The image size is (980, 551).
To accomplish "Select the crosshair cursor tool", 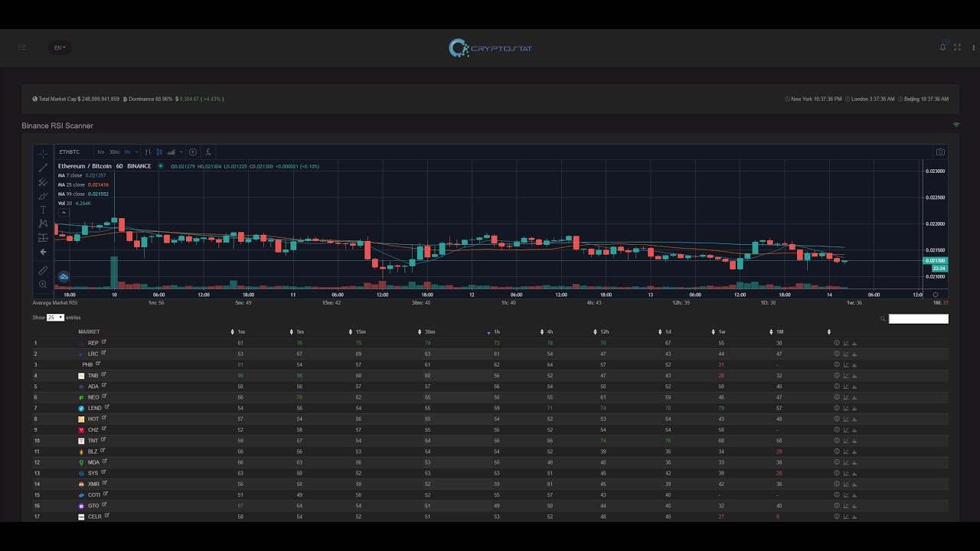I will point(43,154).
